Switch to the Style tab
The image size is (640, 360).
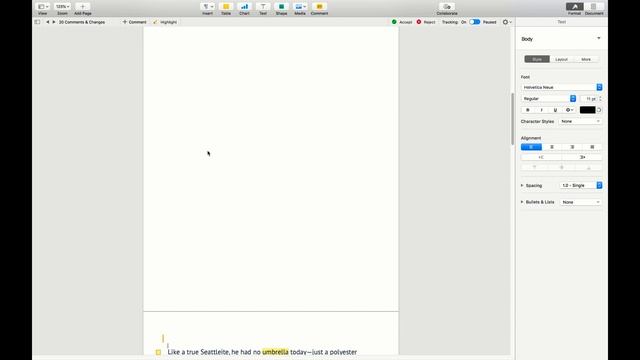[x=537, y=59]
